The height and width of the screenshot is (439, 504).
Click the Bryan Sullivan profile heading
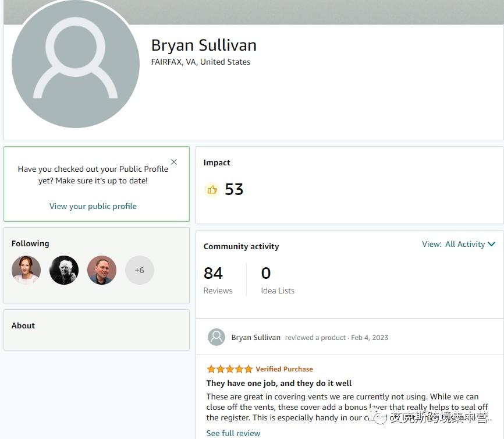(x=204, y=45)
